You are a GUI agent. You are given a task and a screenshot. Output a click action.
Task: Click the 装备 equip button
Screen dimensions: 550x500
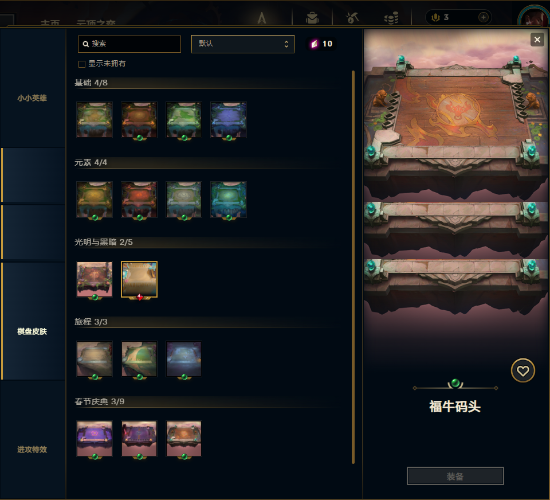pos(455,476)
